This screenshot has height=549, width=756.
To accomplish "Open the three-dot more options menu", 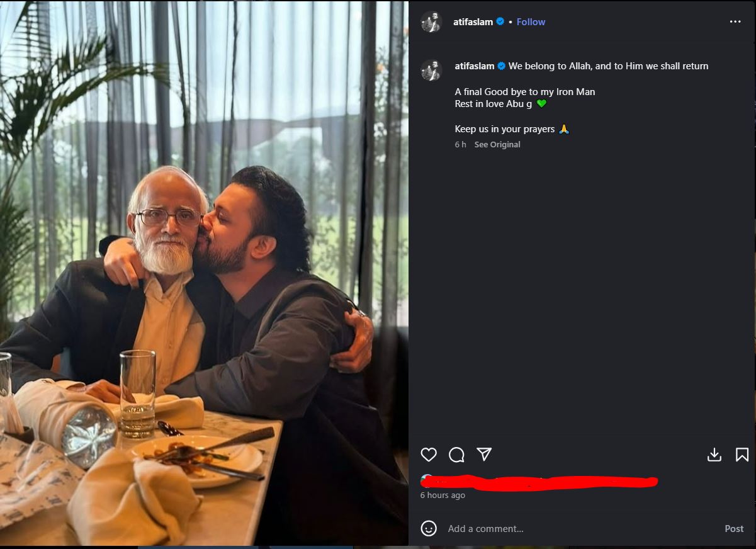I will 735,21.
